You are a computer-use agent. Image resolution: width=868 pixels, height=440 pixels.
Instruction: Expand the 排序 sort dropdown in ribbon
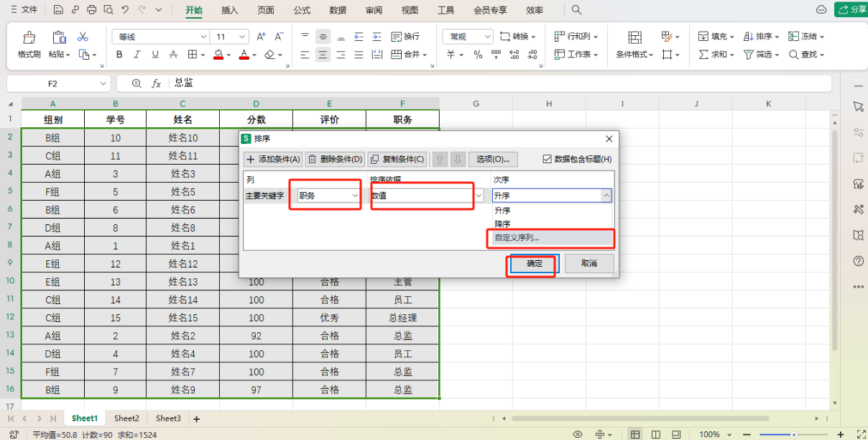(x=778, y=37)
